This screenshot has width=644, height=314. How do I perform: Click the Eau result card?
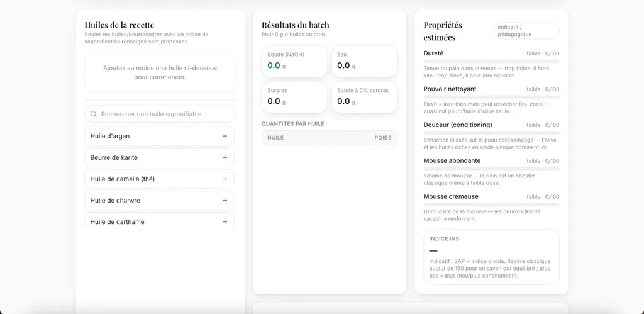pyautogui.click(x=364, y=61)
